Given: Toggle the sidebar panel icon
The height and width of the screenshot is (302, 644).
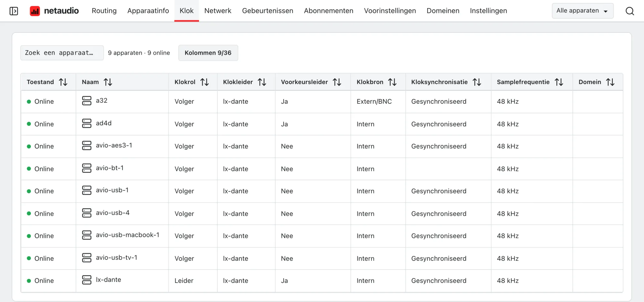Looking at the screenshot, I should tap(14, 11).
